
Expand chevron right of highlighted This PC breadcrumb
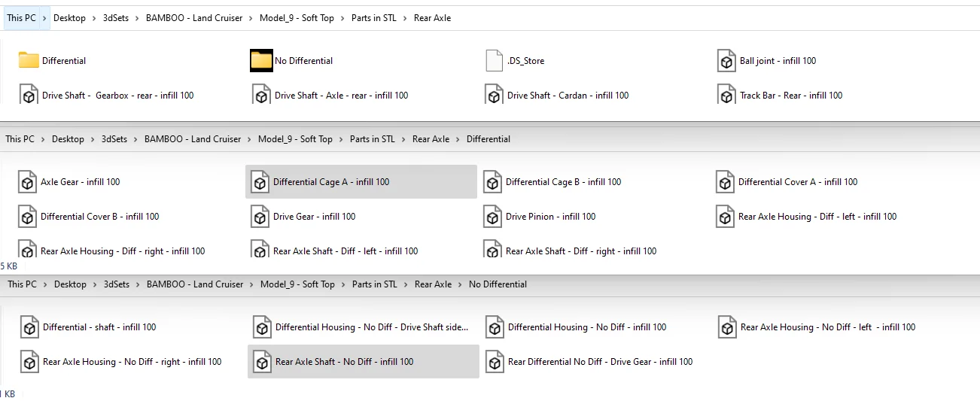44,18
